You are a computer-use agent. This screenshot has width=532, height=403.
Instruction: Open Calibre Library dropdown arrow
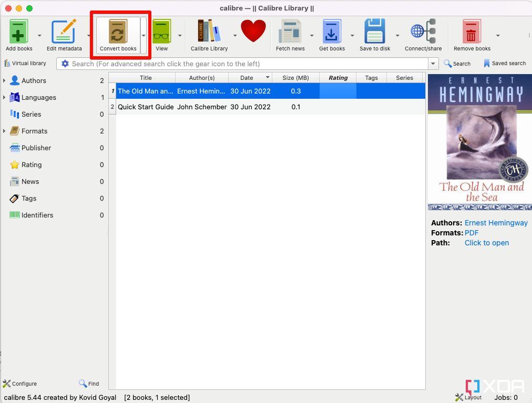235,36
